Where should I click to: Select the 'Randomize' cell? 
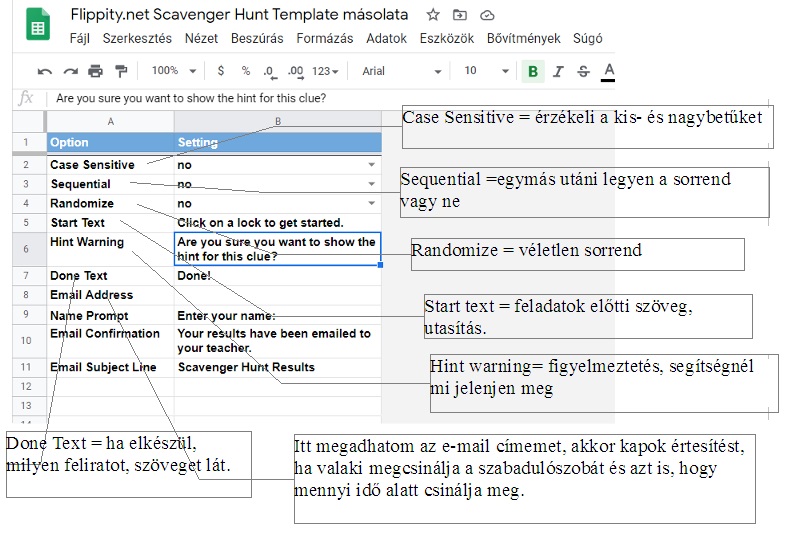110,203
